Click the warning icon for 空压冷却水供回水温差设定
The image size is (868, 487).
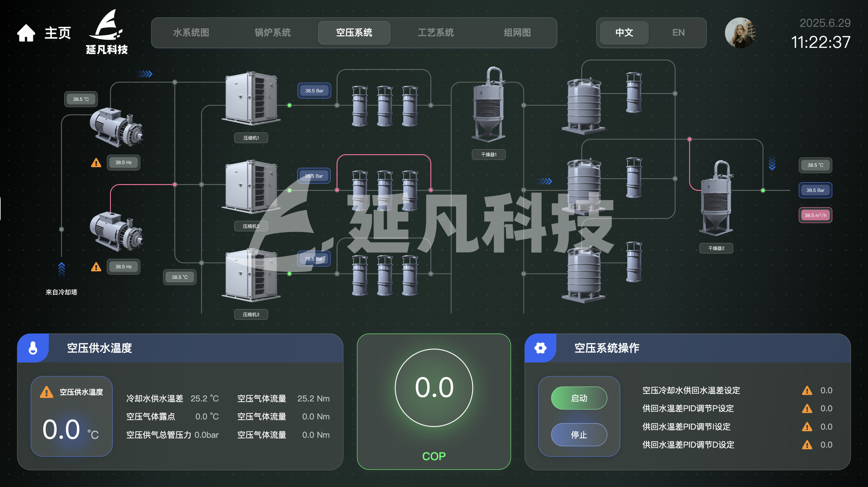click(807, 391)
